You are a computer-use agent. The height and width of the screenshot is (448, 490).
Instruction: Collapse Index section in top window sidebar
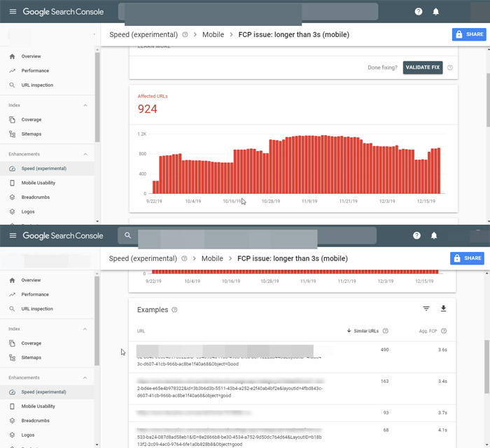(x=85, y=105)
